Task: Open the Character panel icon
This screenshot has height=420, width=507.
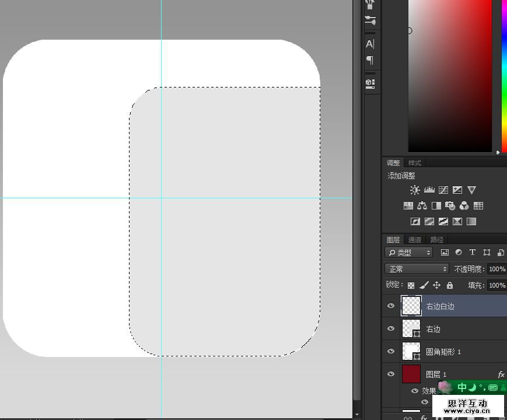Action: (370, 44)
